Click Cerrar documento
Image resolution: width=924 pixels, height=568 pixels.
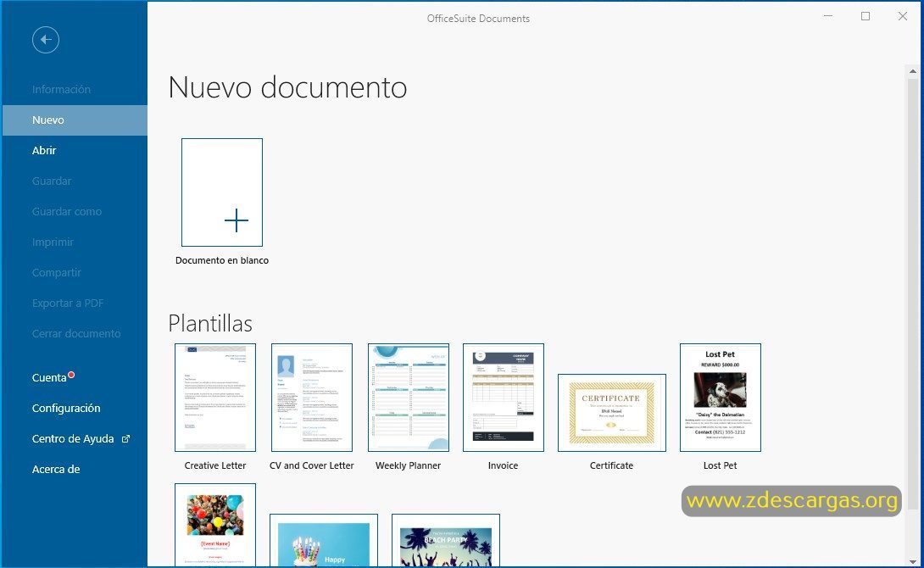pyautogui.click(x=76, y=333)
